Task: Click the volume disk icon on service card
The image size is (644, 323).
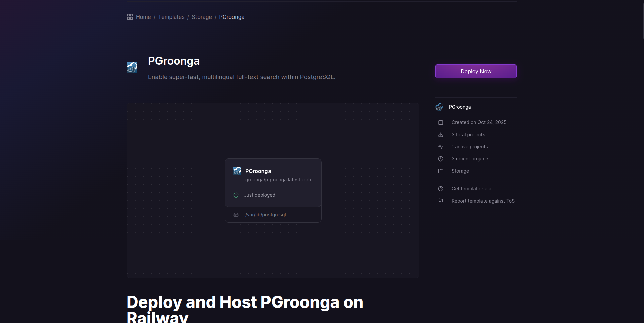Action: coord(236,215)
